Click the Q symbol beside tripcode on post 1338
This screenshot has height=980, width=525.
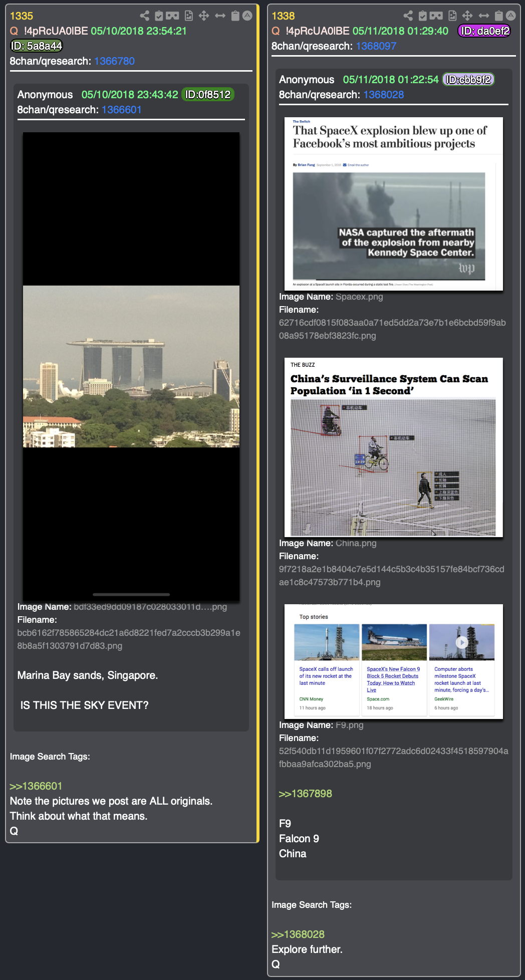click(x=276, y=31)
